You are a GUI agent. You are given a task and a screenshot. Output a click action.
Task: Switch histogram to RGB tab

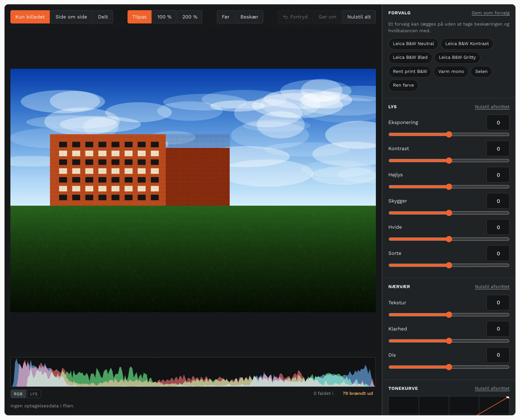(18, 394)
